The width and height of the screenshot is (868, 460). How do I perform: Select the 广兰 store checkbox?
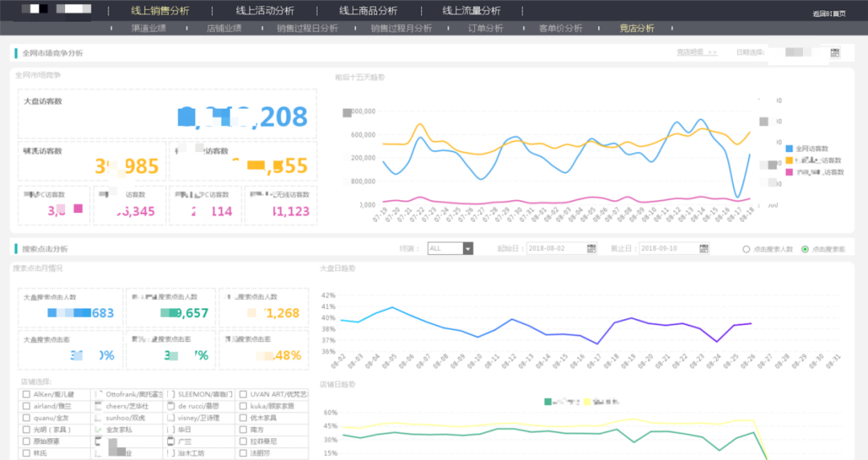coord(171,442)
